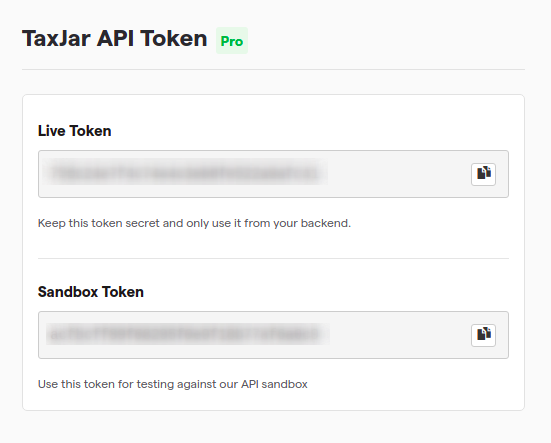Click the 'Use this token for testing' note

click(173, 384)
